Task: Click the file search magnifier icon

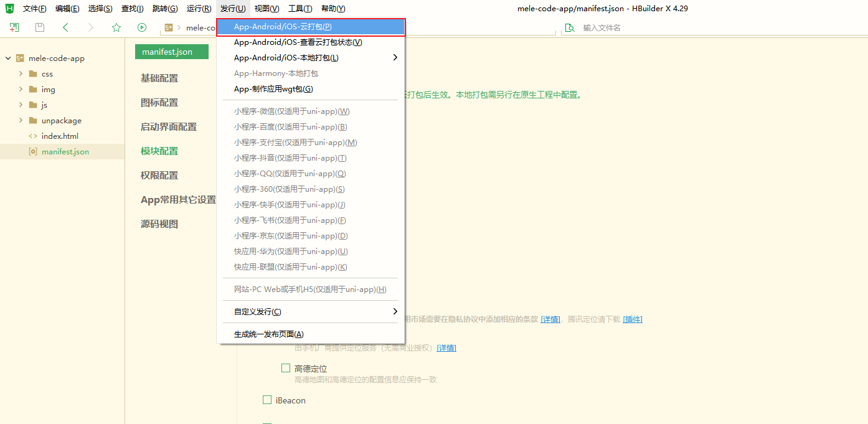Action: (x=569, y=27)
